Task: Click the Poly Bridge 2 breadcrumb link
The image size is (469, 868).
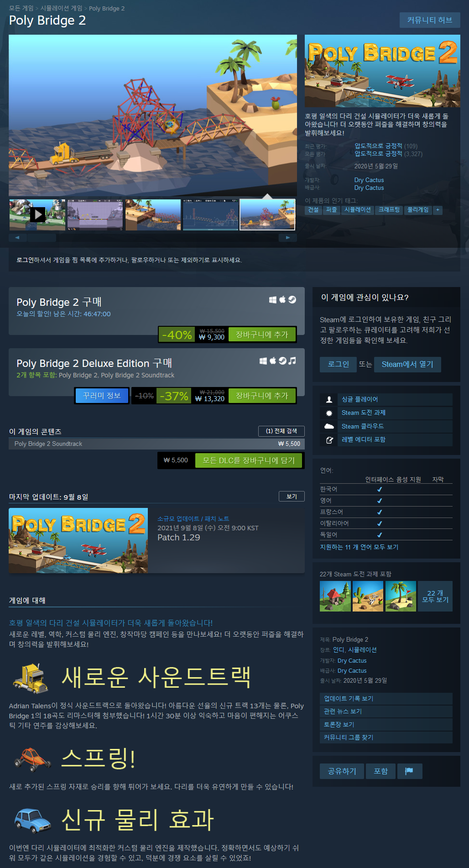Action: click(107, 8)
